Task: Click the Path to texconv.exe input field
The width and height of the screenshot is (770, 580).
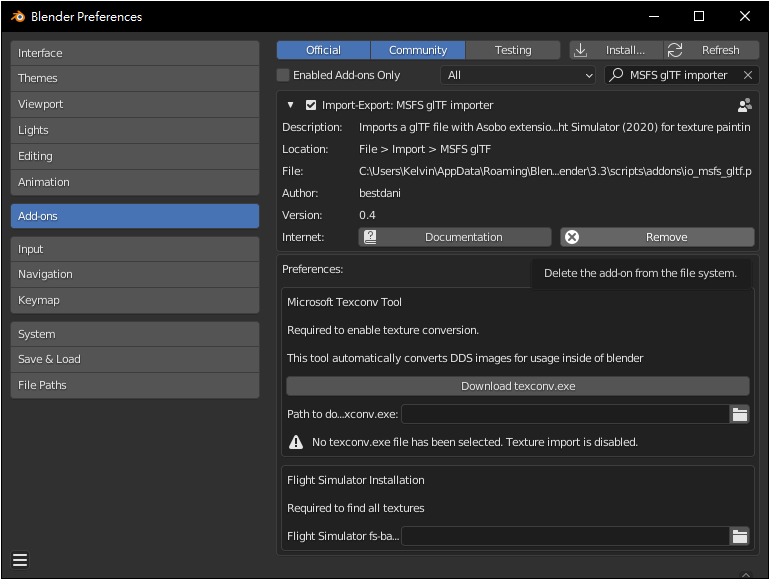Action: [x=566, y=414]
